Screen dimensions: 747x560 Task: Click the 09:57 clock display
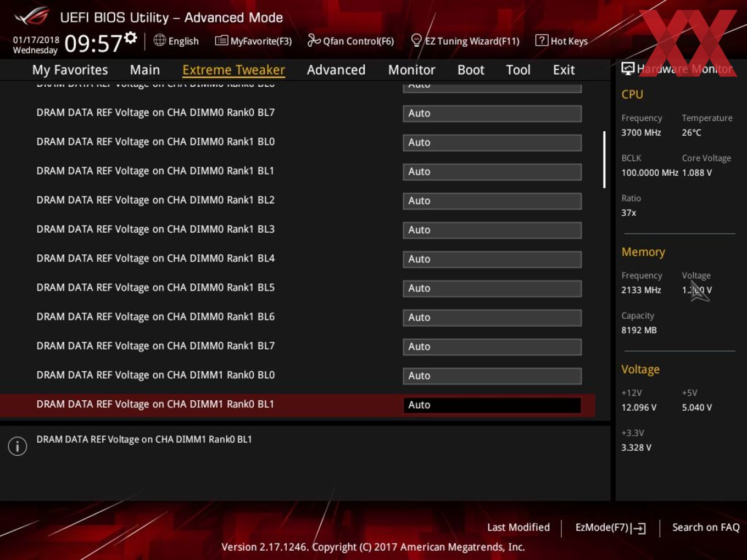click(x=93, y=43)
